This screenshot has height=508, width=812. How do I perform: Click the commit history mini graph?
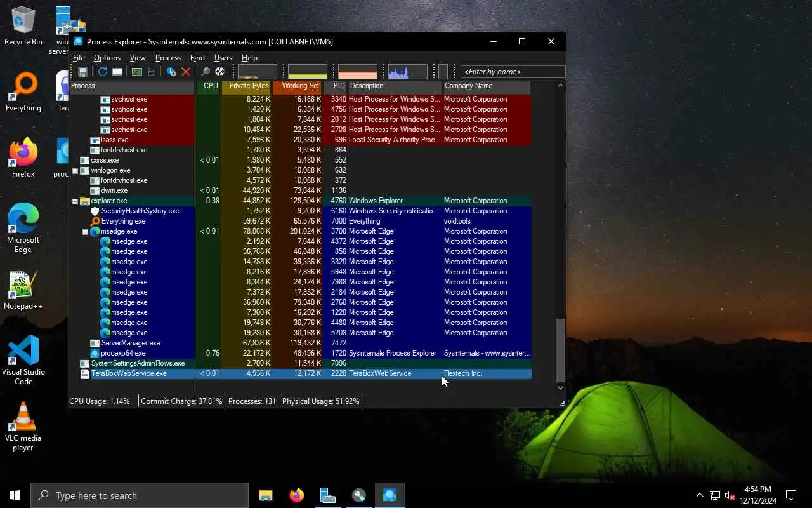(308, 72)
